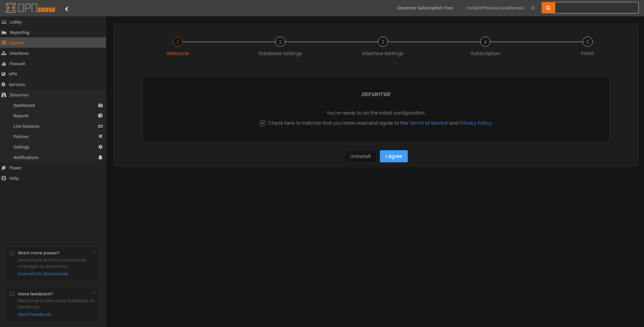Image resolution: width=644 pixels, height=327 pixels.
Task: Click the Uninstall button
Action: click(x=360, y=156)
